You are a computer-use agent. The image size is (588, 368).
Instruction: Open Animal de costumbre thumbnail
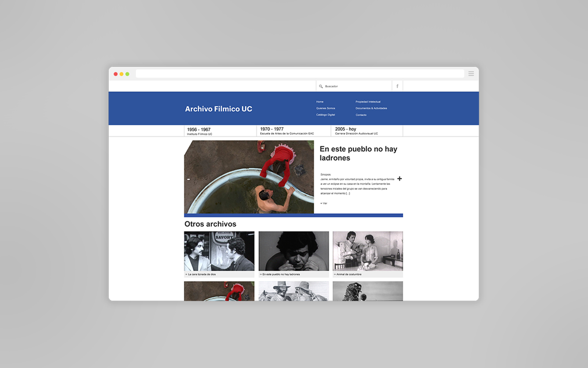coord(368,251)
